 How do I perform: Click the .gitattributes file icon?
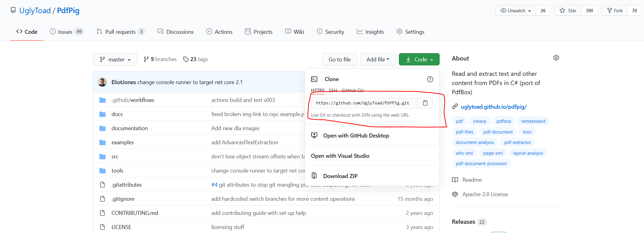point(102,185)
